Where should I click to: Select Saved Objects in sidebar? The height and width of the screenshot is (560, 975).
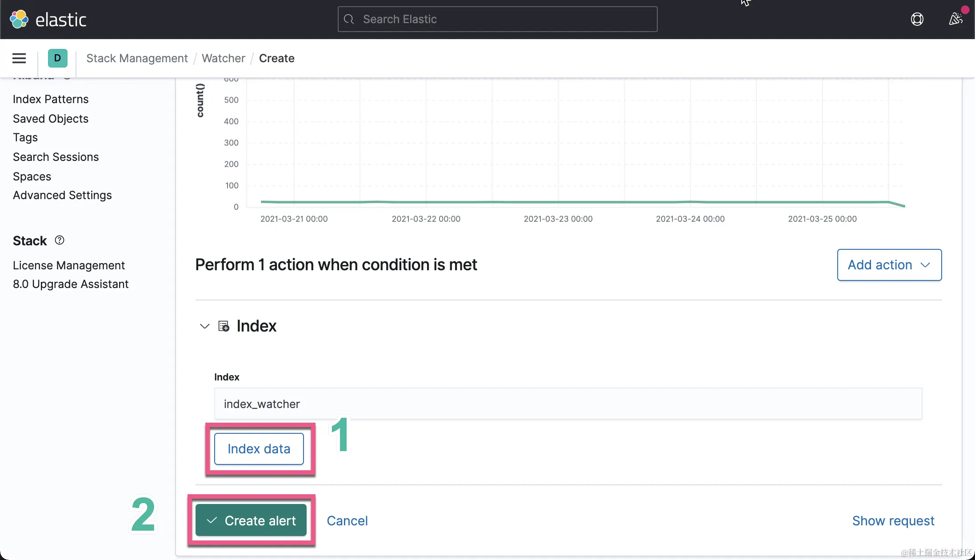click(51, 119)
